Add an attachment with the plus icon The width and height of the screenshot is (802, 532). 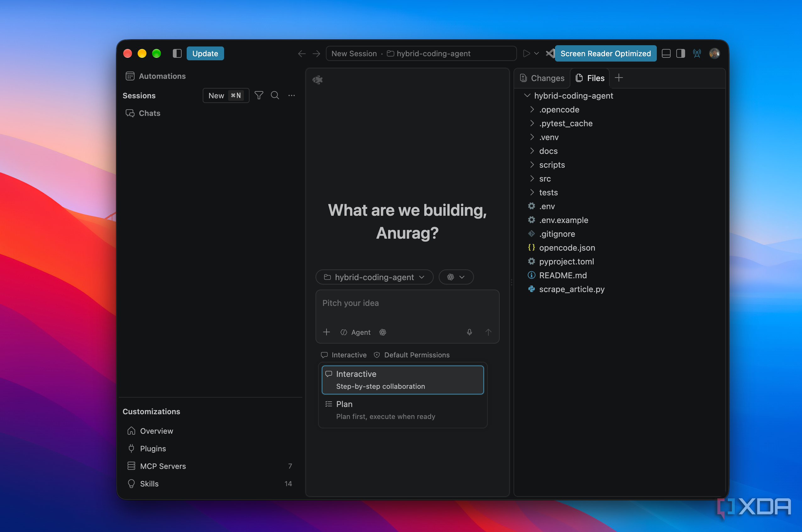(326, 332)
